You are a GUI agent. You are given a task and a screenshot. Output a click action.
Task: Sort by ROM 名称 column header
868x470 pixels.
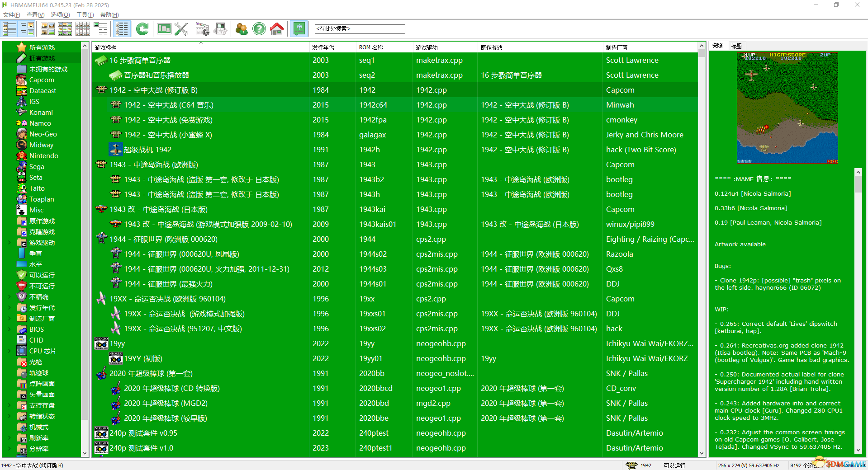(x=384, y=47)
